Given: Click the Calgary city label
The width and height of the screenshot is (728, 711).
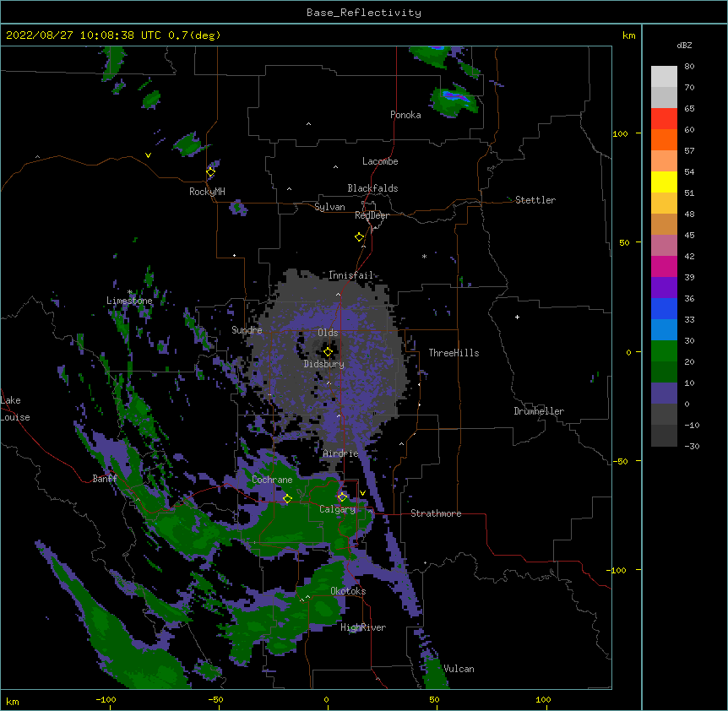Looking at the screenshot, I should coord(337,509).
